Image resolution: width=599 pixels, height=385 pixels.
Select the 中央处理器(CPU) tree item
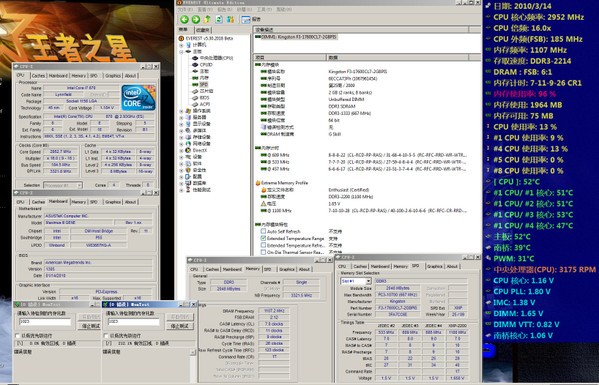point(216,58)
